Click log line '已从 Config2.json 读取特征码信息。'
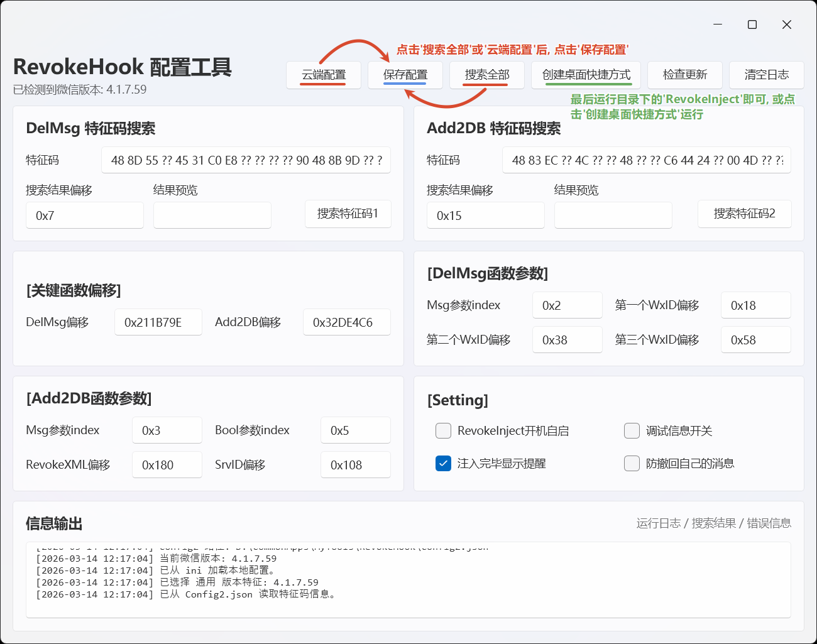817x644 pixels. click(186, 594)
